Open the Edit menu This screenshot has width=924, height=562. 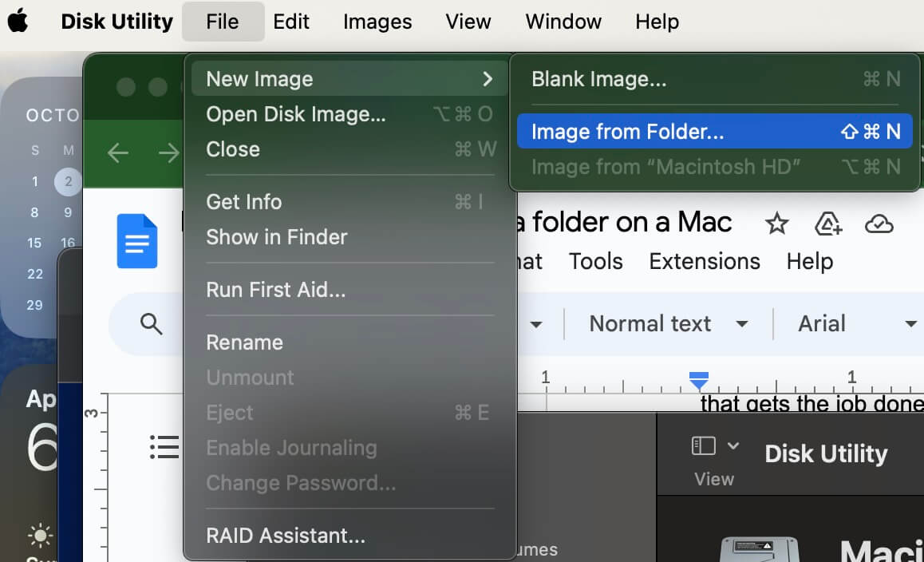pos(291,22)
